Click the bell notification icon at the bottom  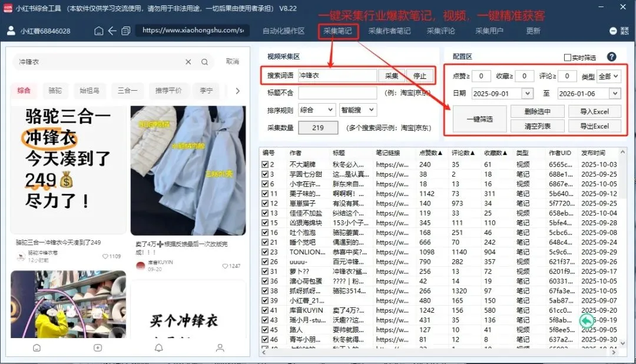158,348
